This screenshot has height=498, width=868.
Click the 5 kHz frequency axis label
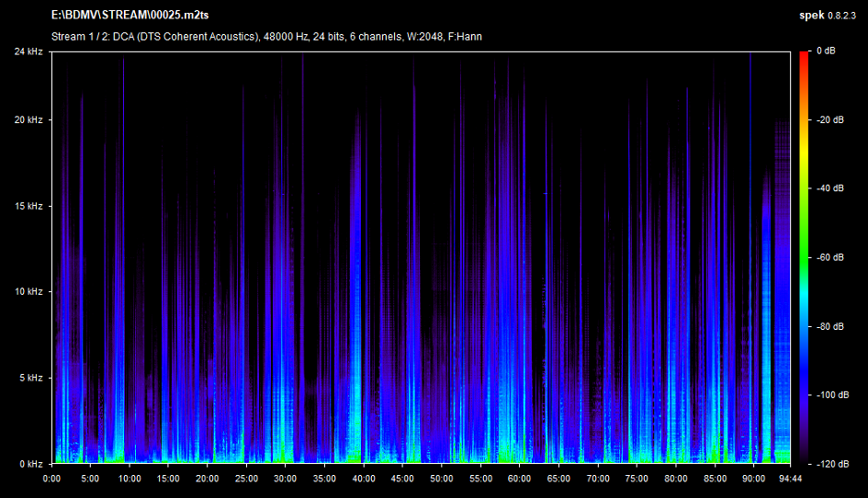coord(29,379)
